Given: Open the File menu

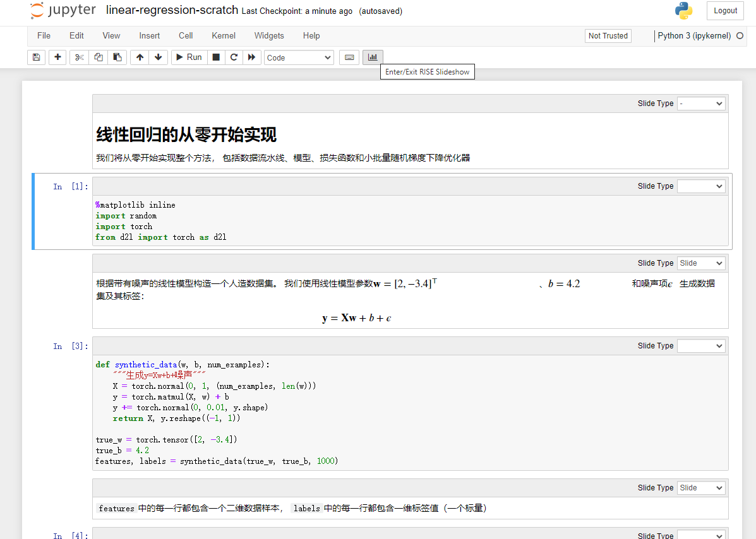Looking at the screenshot, I should point(44,35).
